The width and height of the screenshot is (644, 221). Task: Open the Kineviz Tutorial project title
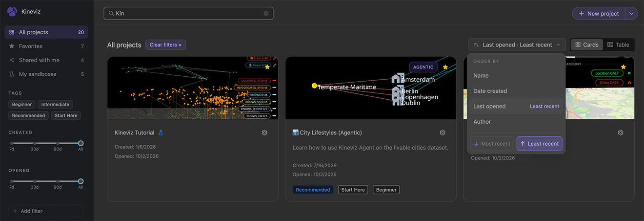click(x=134, y=133)
